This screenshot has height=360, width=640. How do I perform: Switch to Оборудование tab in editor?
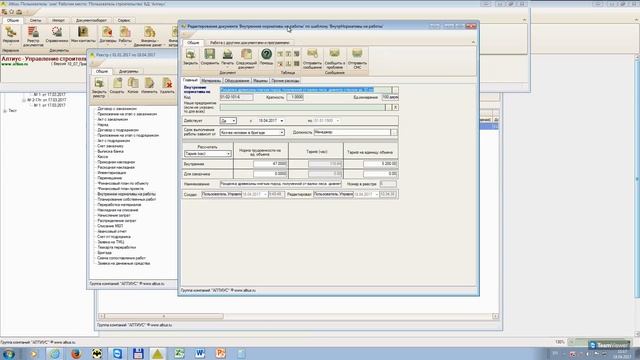[x=237, y=80]
